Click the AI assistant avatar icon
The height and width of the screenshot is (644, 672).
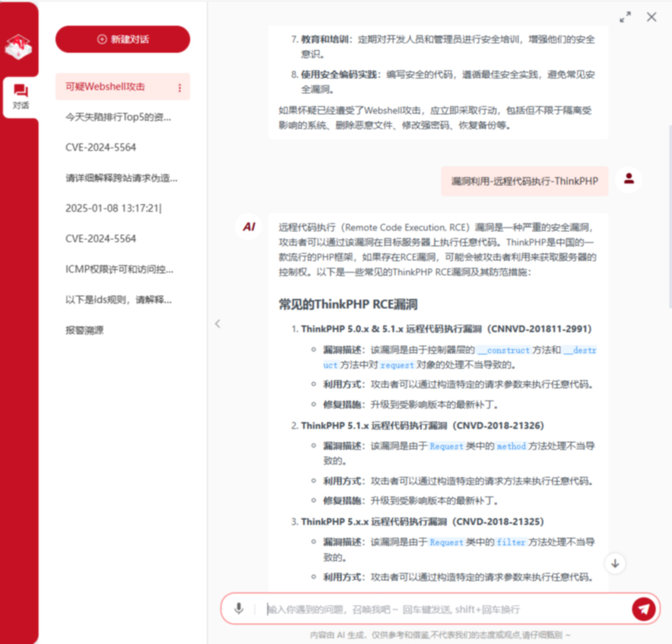coord(249,227)
